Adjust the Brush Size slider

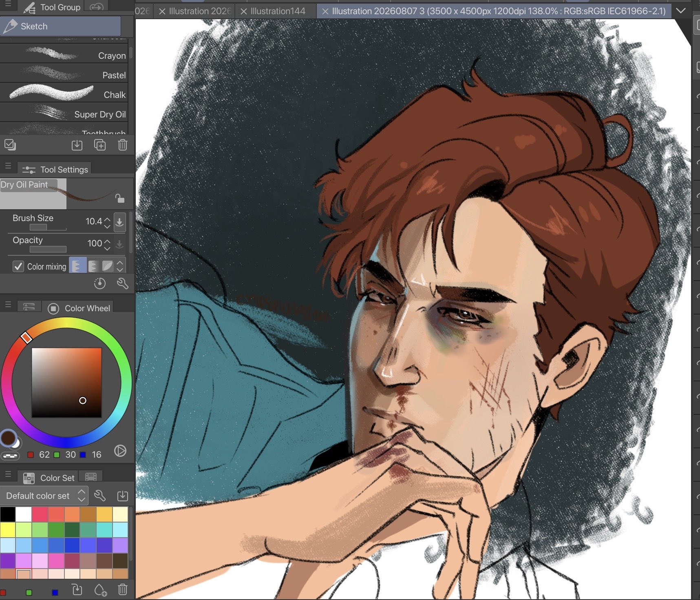tap(48, 228)
